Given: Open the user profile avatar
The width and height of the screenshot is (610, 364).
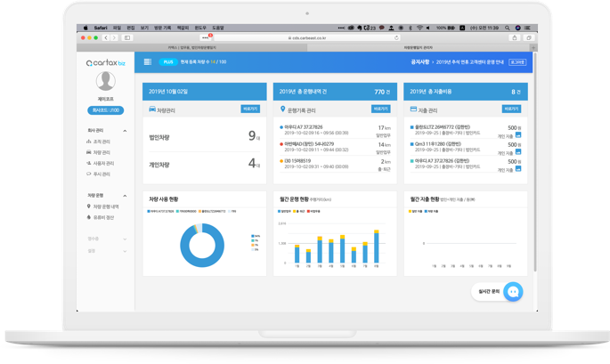Looking at the screenshot, I should click(105, 81).
